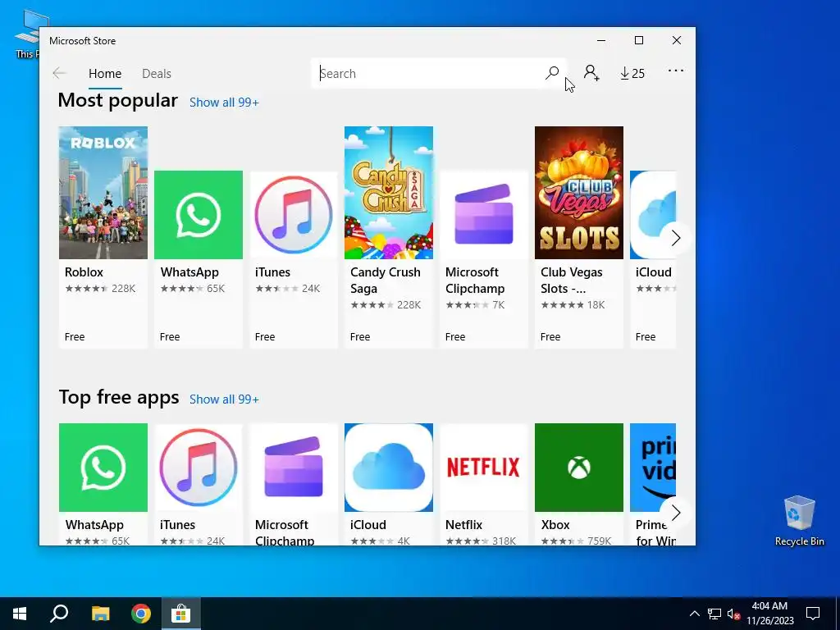The height and width of the screenshot is (630, 840).
Task: Open File Explorer from the taskbar
Action: [x=100, y=614]
